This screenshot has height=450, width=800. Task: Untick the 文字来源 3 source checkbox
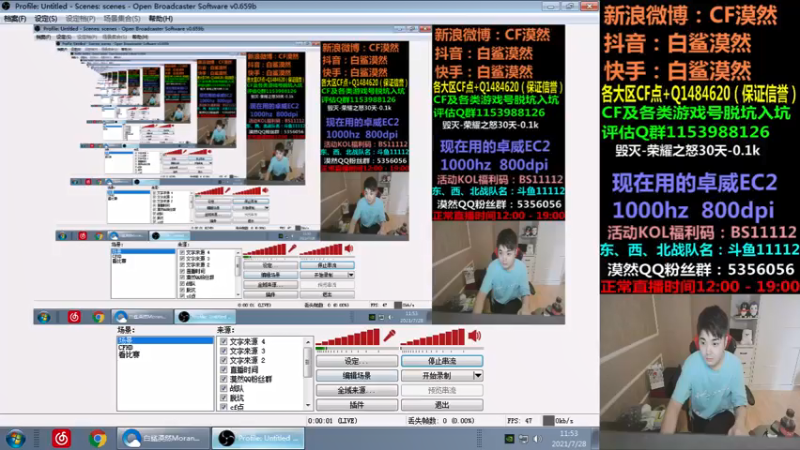coord(223,351)
